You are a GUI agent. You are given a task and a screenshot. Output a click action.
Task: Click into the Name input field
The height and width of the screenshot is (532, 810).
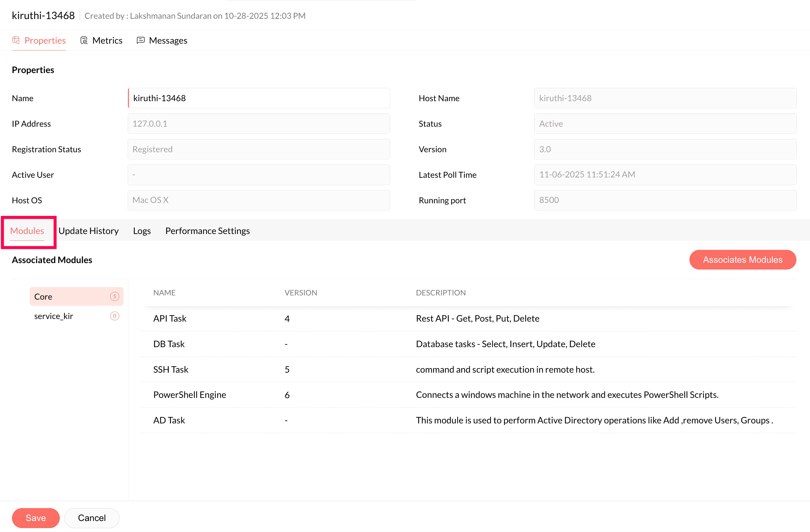point(259,98)
